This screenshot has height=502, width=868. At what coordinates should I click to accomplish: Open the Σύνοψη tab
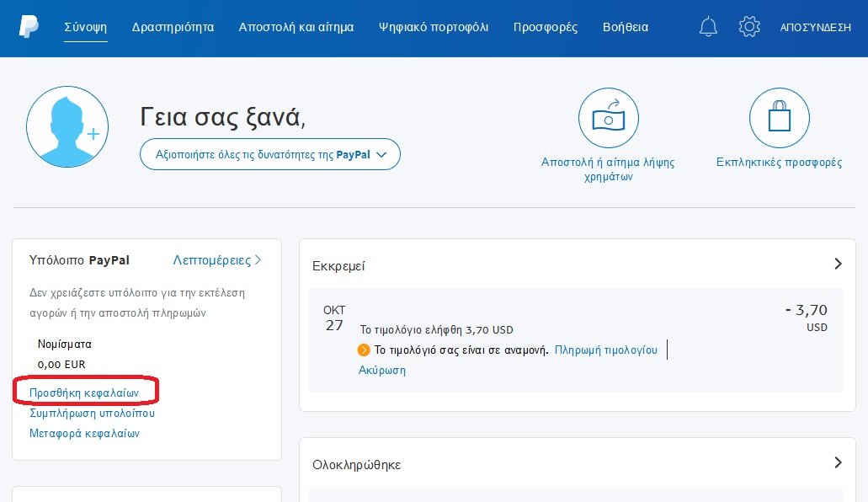(x=86, y=27)
